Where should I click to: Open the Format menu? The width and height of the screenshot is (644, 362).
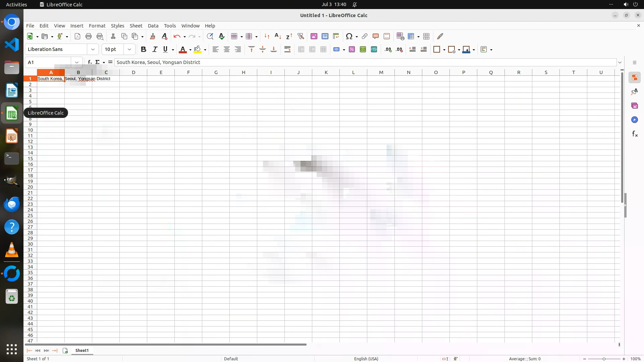[x=97, y=25]
